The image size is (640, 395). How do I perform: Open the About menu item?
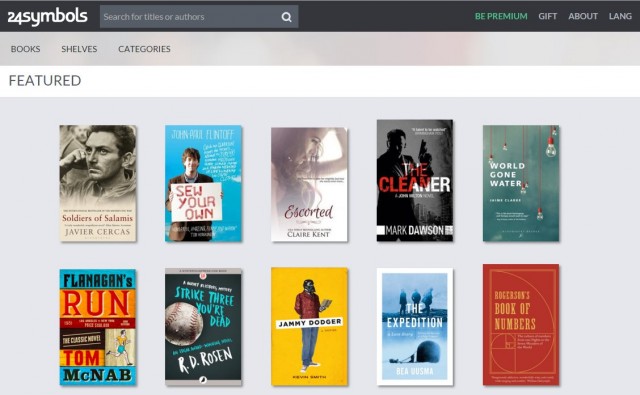coord(583,16)
